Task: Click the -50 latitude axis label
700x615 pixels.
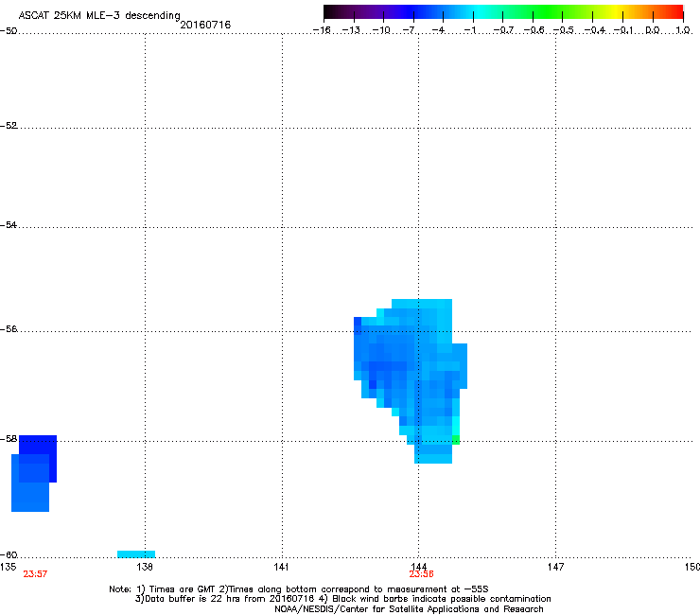Action: coord(9,31)
